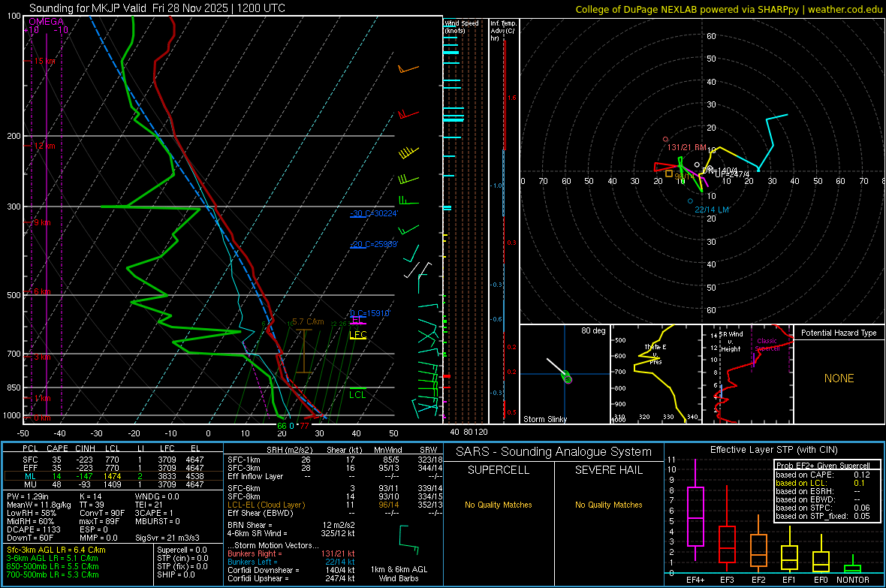Click the 'SHIP = 0.0' value
Screen dimensions: 886x588
[x=176, y=574]
